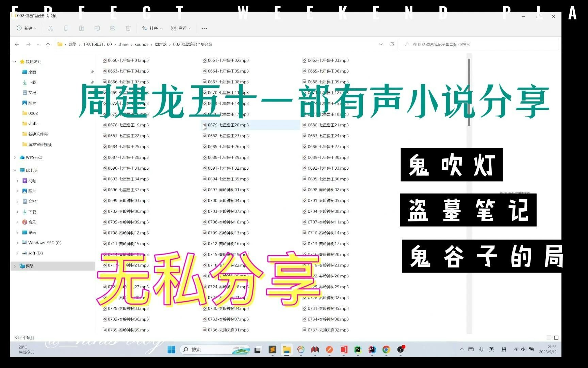The height and width of the screenshot is (368, 588).
Task: Expand the 视频 node under This PC
Action: pos(17,181)
